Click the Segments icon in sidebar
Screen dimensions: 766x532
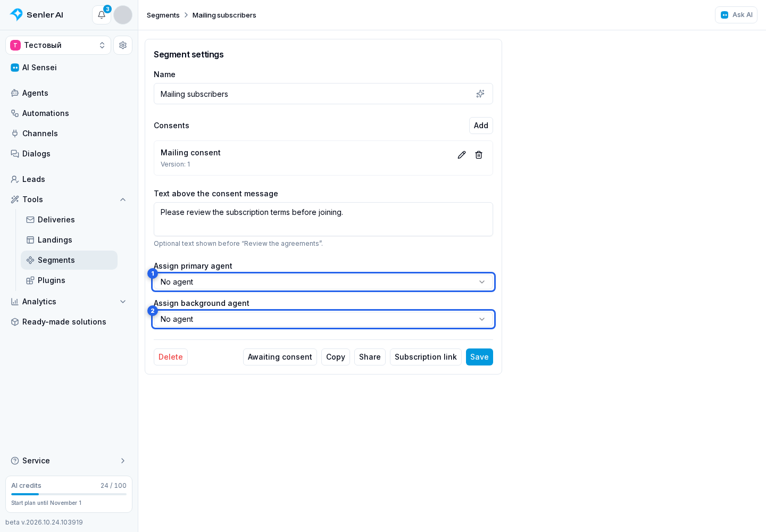click(x=30, y=260)
